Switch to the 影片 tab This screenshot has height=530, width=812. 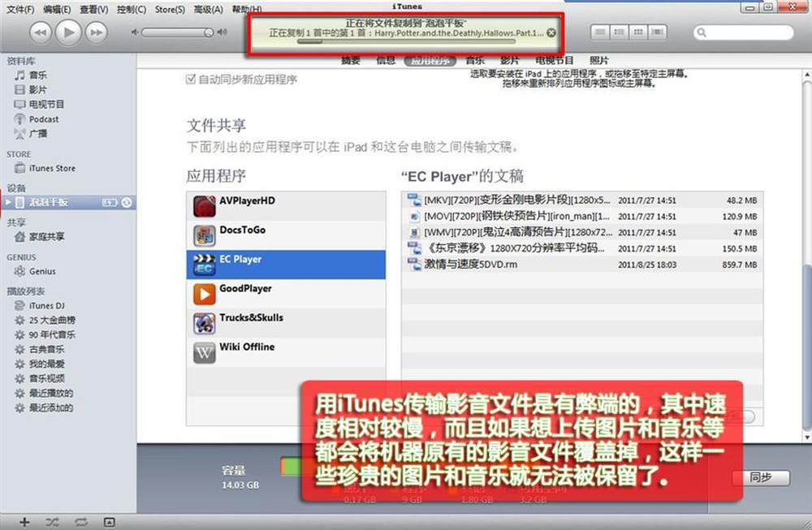coord(510,61)
